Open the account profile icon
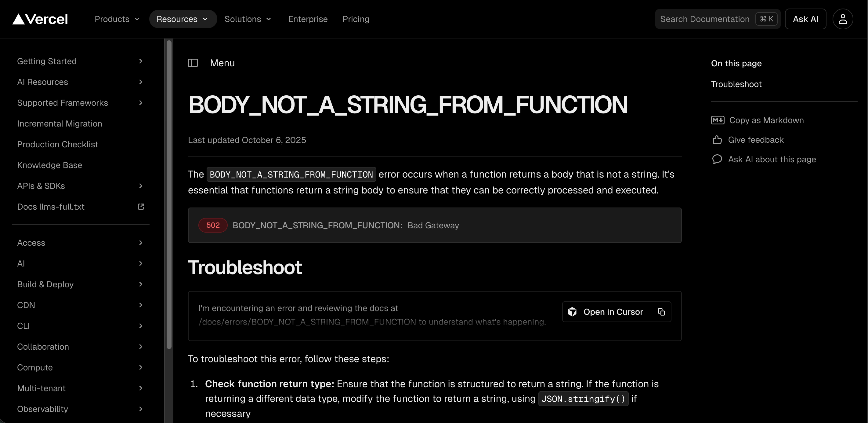Image resolution: width=868 pixels, height=423 pixels. (x=843, y=19)
